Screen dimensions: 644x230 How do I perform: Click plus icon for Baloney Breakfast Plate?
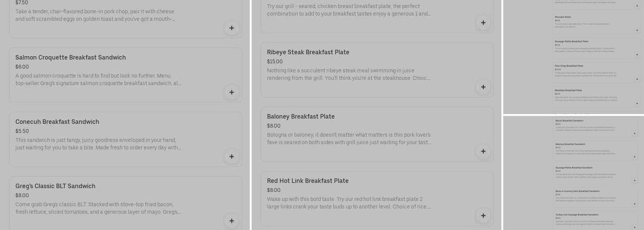(483, 152)
